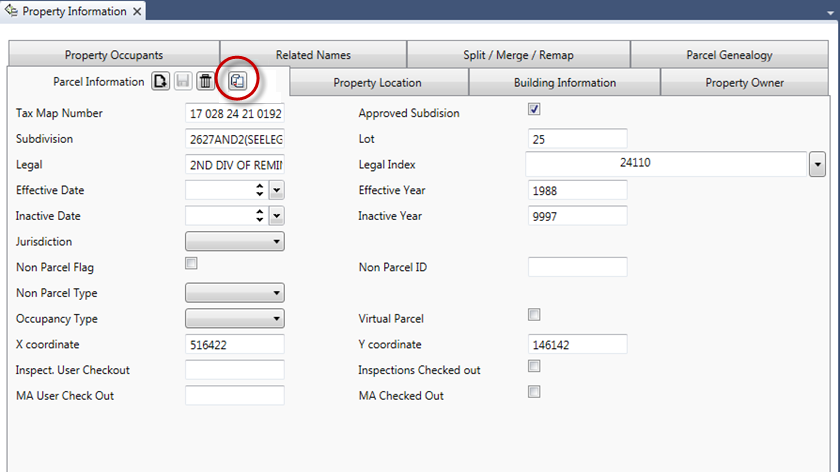This screenshot has height=472, width=840.
Task: Switch to the Building Information tab
Action: coord(565,82)
